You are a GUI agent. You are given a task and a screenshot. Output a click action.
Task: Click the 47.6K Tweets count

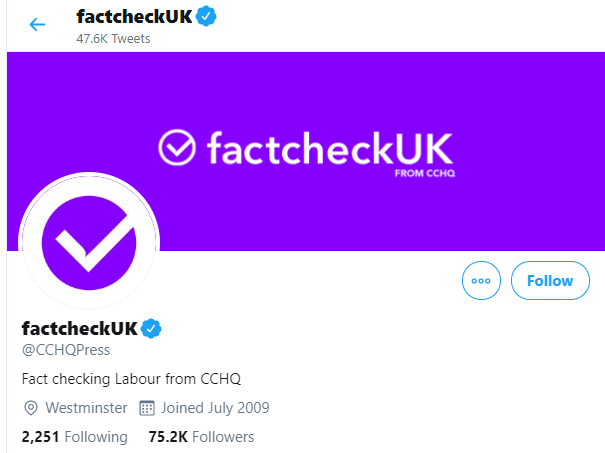pos(113,39)
